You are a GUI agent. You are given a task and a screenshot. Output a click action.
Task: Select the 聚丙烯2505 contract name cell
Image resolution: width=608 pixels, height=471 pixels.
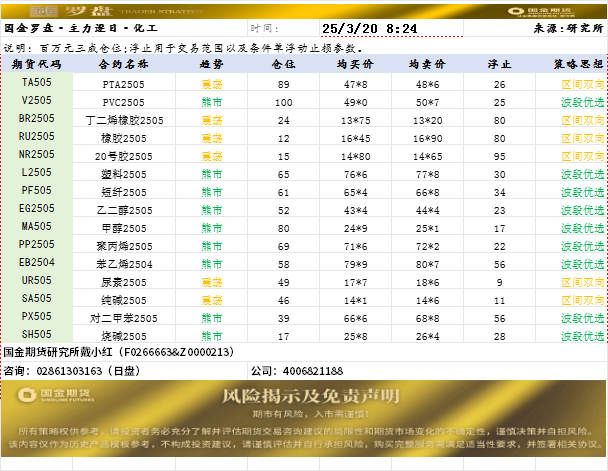point(124,246)
